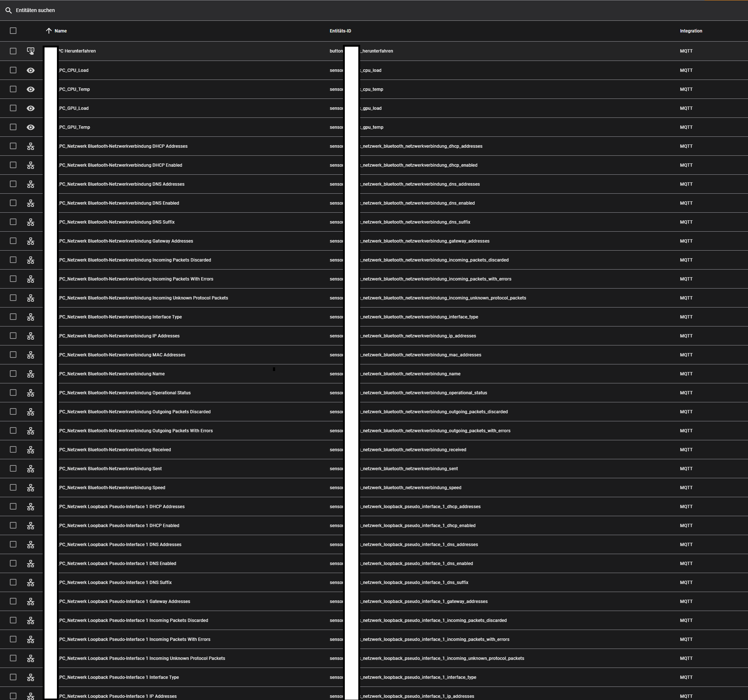Image resolution: width=748 pixels, height=700 pixels.
Task: Click the sort arrow next to Name
Action: (x=49, y=31)
